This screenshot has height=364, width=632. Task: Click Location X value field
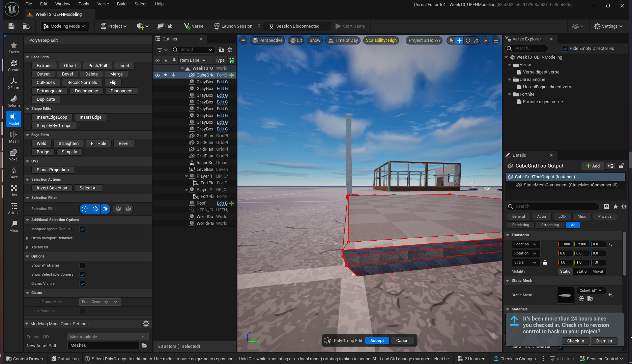point(565,244)
